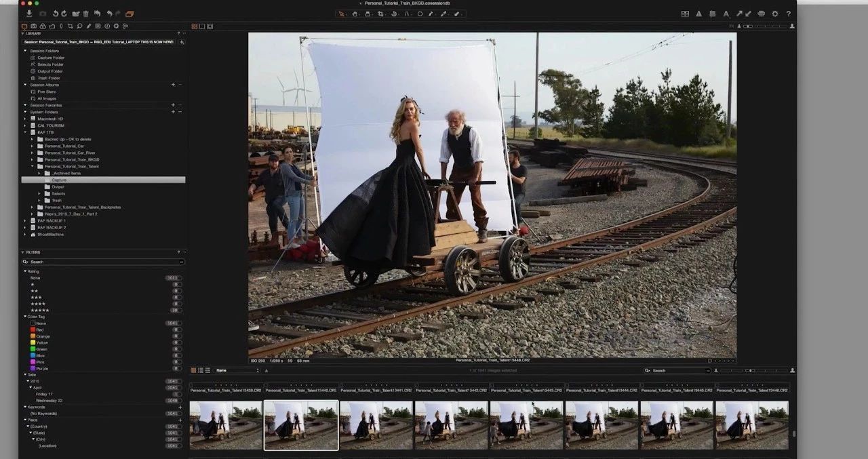Select the highlighted Capture subfolder
This screenshot has height=459, width=868.
(x=103, y=180)
